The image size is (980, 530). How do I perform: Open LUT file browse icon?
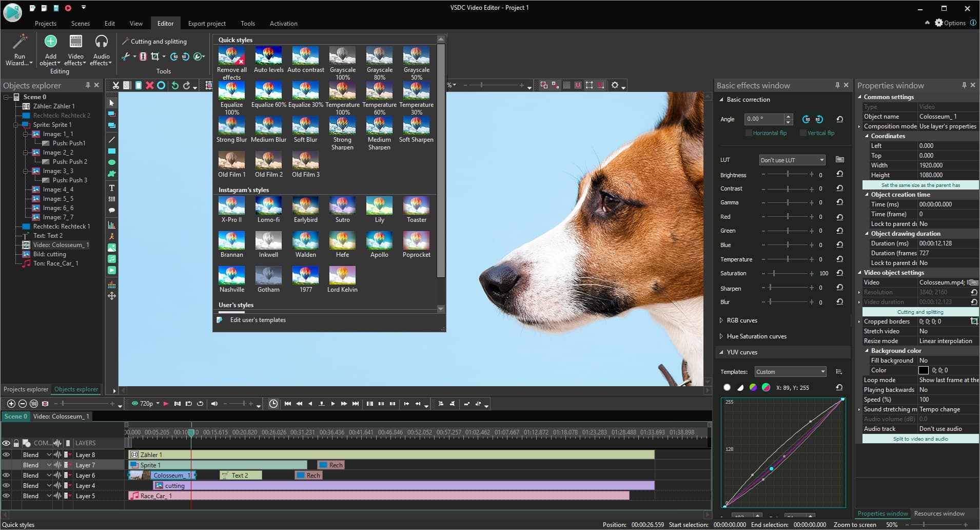(x=839, y=160)
